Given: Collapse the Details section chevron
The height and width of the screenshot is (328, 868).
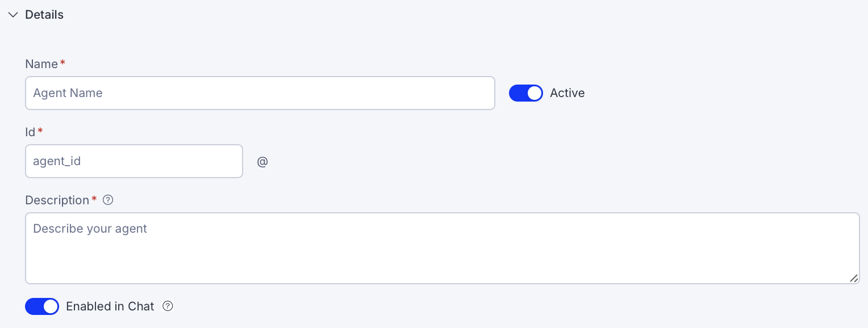Looking at the screenshot, I should coord(13,15).
